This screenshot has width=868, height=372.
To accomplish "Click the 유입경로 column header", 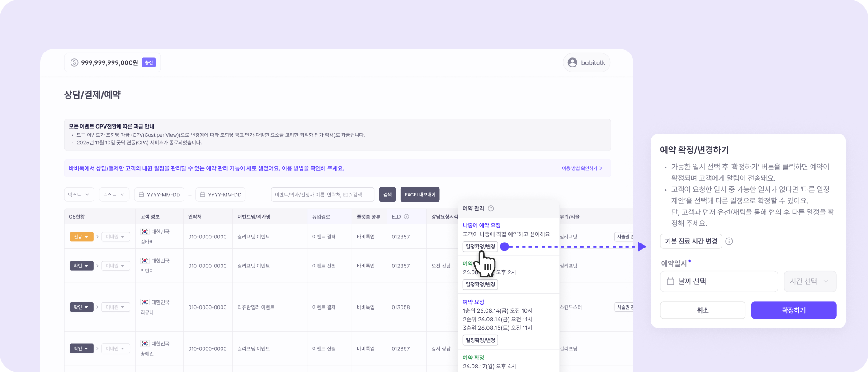I will coord(321,217).
